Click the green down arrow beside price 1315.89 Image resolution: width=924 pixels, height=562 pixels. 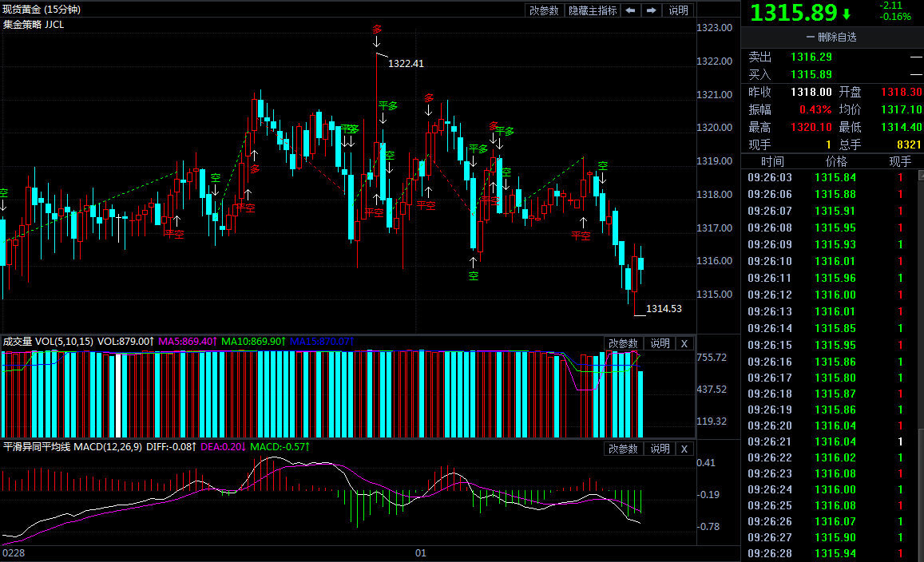847,14
